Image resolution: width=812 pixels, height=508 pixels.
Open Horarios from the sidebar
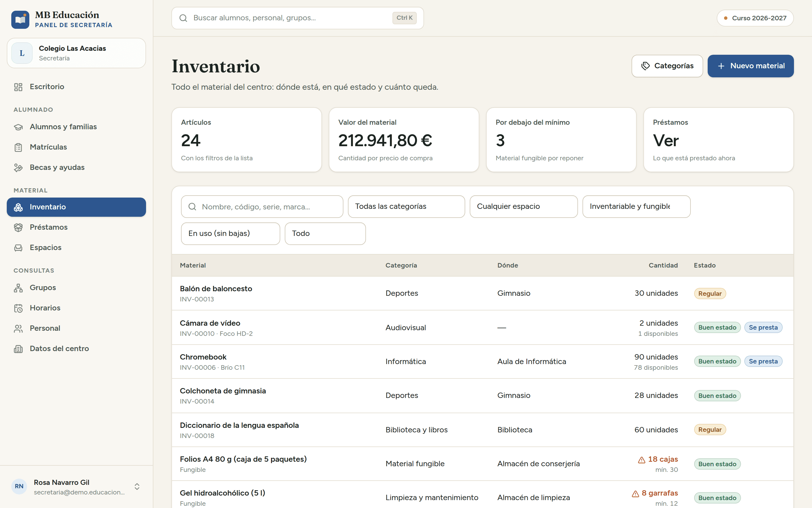pos(76,308)
